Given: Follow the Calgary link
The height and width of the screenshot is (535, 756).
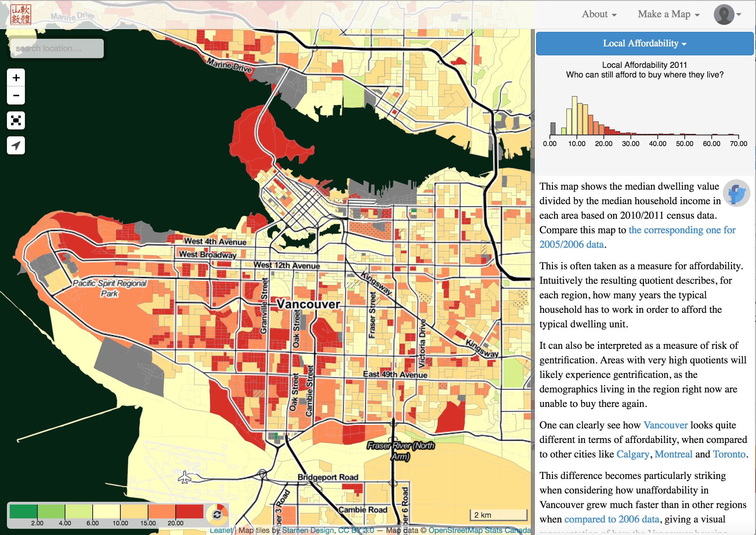Looking at the screenshot, I should click(633, 454).
